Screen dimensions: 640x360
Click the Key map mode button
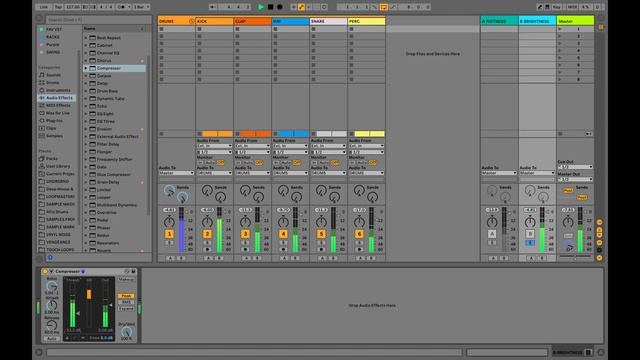click(x=557, y=7)
